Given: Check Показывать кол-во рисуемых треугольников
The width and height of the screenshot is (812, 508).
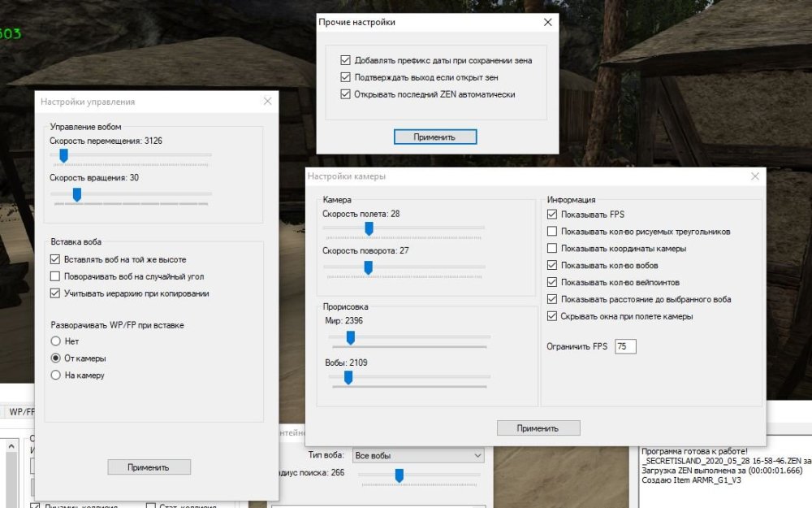Looking at the screenshot, I should pyautogui.click(x=553, y=232).
